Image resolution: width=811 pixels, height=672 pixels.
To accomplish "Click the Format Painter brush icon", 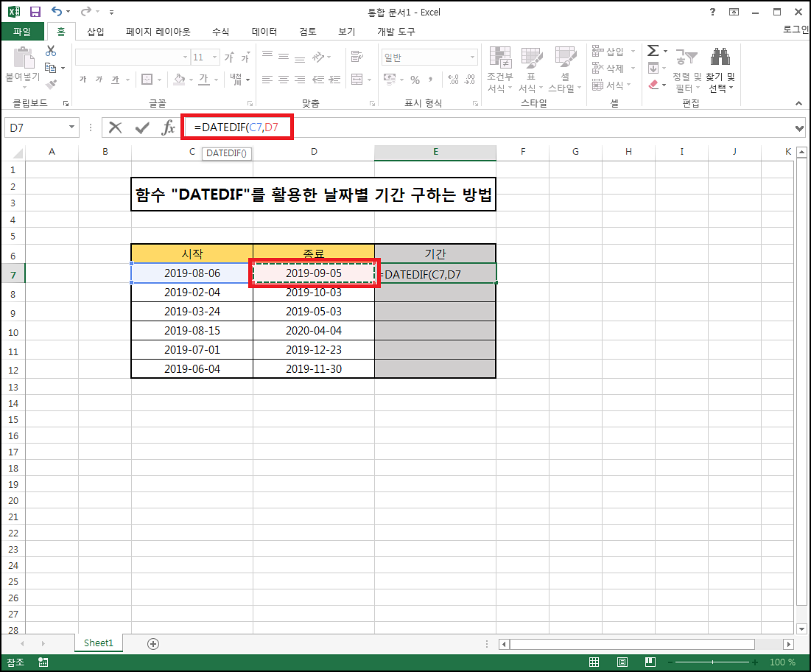I will [x=51, y=85].
